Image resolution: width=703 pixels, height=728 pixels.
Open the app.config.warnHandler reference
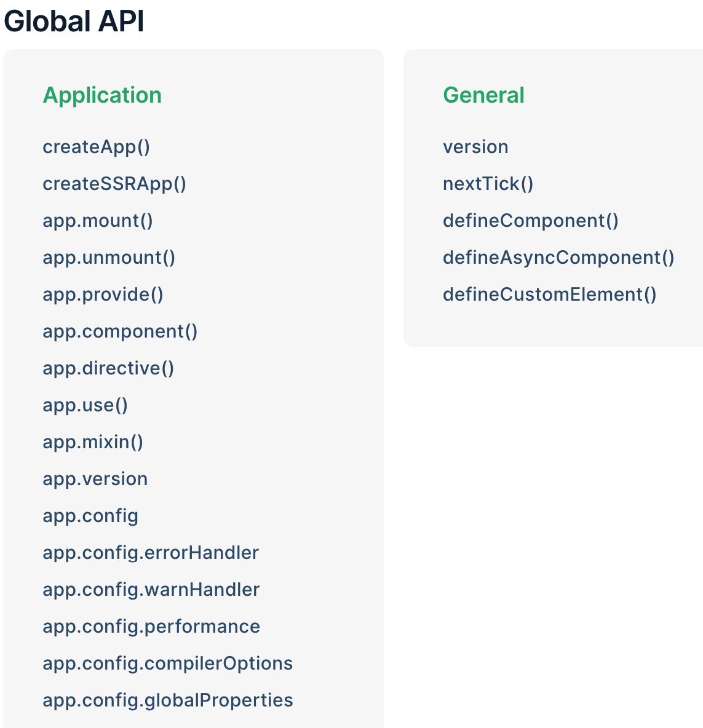click(x=151, y=590)
